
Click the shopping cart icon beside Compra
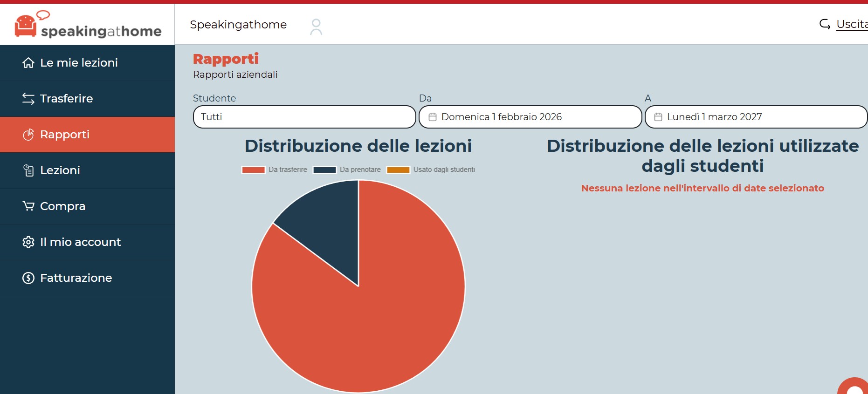coord(28,206)
